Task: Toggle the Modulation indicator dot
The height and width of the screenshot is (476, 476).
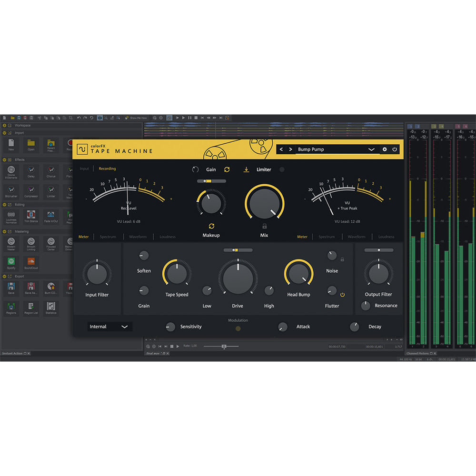Action: point(238,328)
